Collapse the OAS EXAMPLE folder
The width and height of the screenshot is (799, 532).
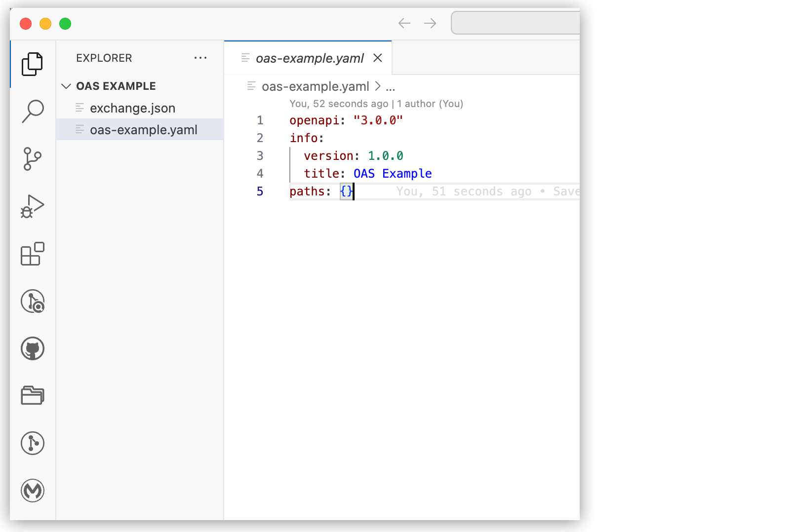67,85
